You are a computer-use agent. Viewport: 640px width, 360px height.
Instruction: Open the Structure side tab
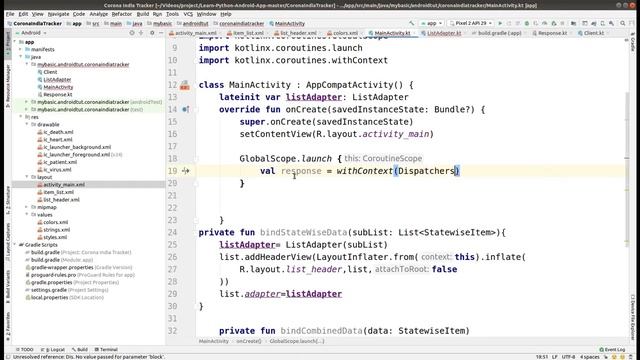tap(8, 200)
